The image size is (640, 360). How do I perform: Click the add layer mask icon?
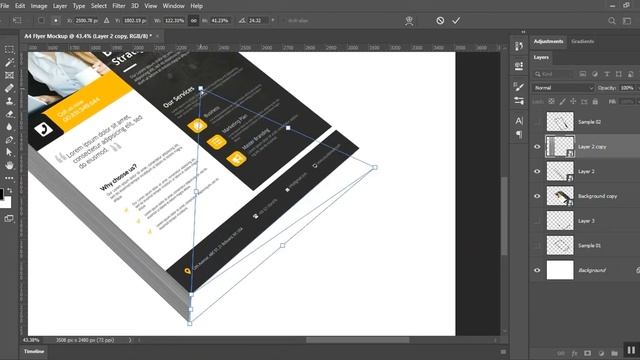click(x=587, y=353)
